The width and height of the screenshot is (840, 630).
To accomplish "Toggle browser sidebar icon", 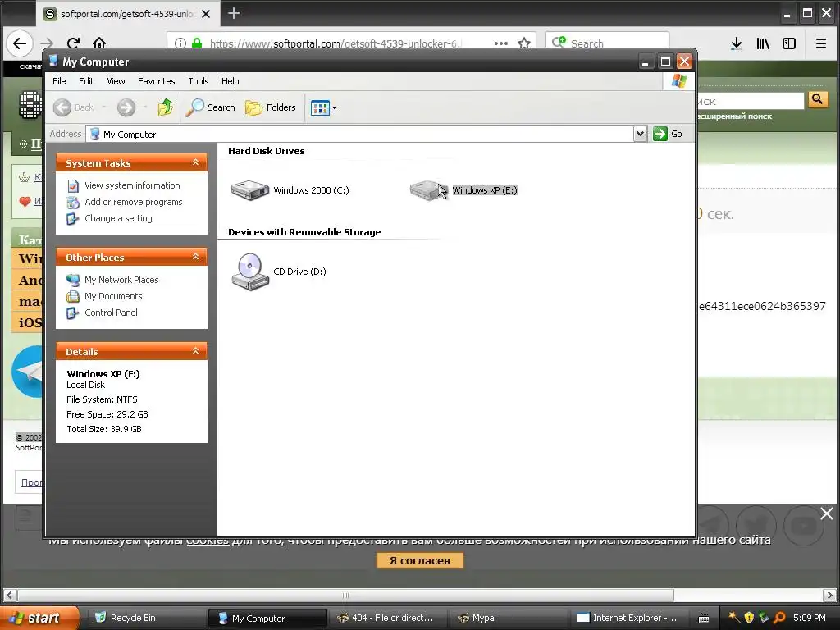I will 789,43.
